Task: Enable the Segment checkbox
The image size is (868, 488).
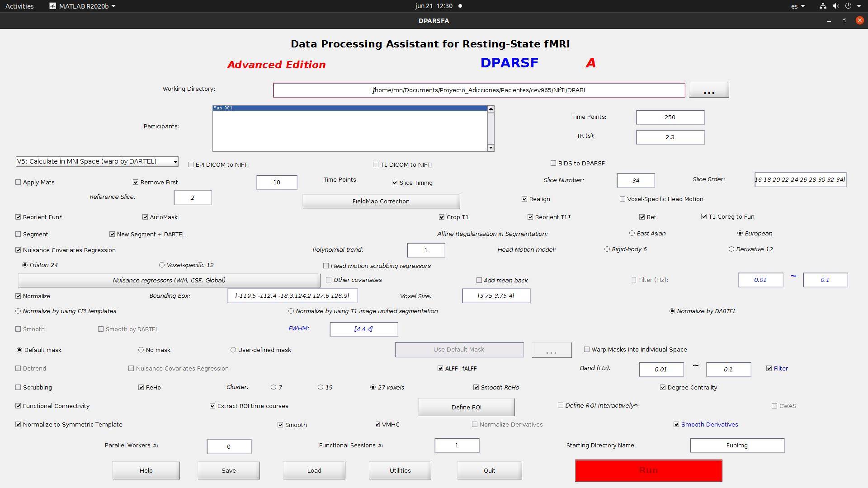Action: [18, 234]
